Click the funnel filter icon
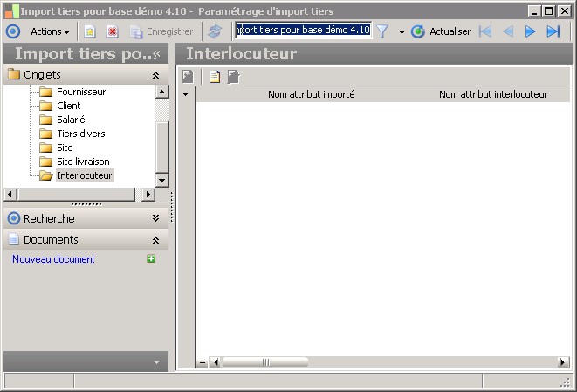Image resolution: width=577 pixels, height=392 pixels. 382,31
